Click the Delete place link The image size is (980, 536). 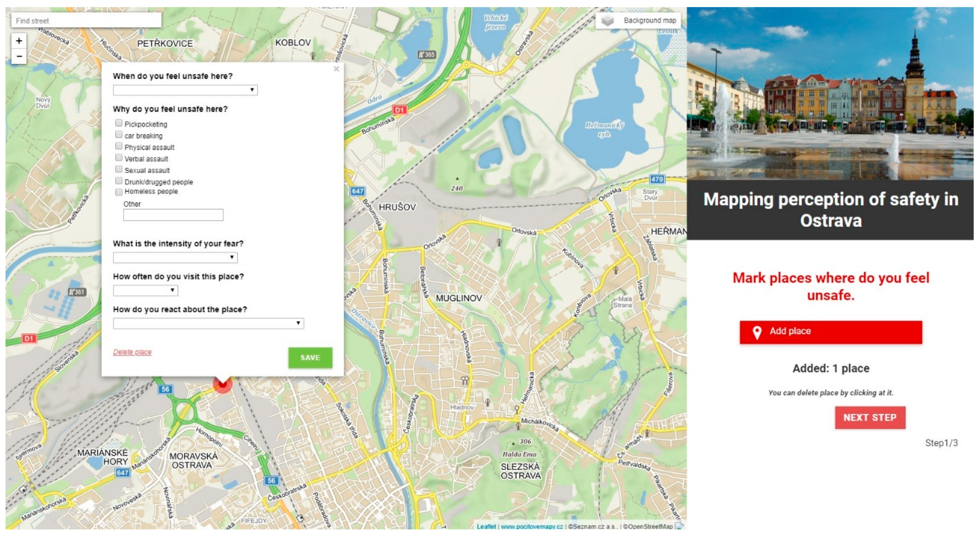point(132,352)
